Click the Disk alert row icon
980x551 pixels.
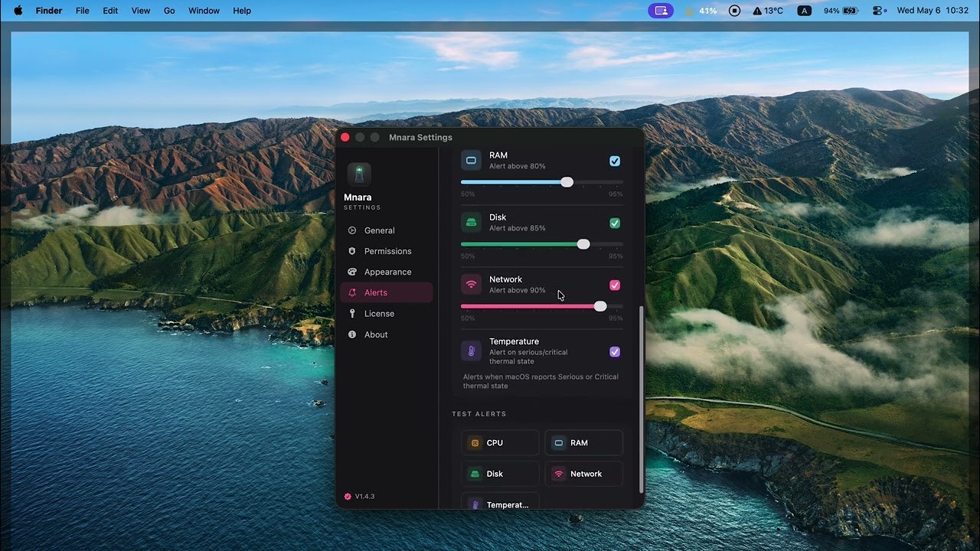tap(472, 223)
